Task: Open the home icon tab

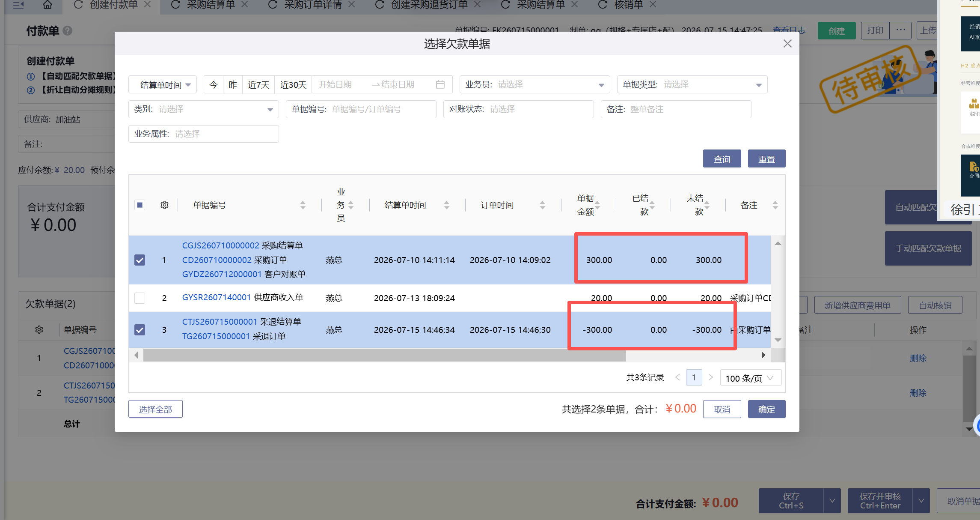Action: (x=48, y=5)
